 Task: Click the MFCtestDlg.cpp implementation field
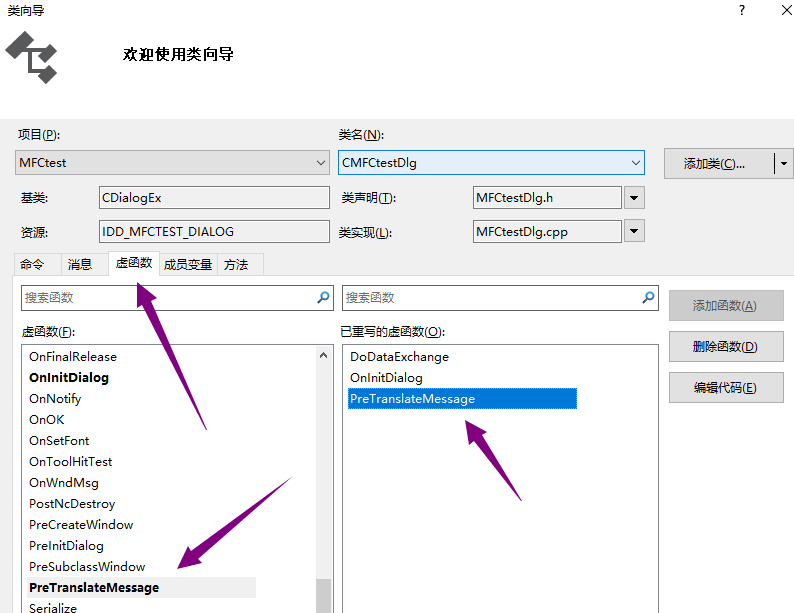point(547,231)
